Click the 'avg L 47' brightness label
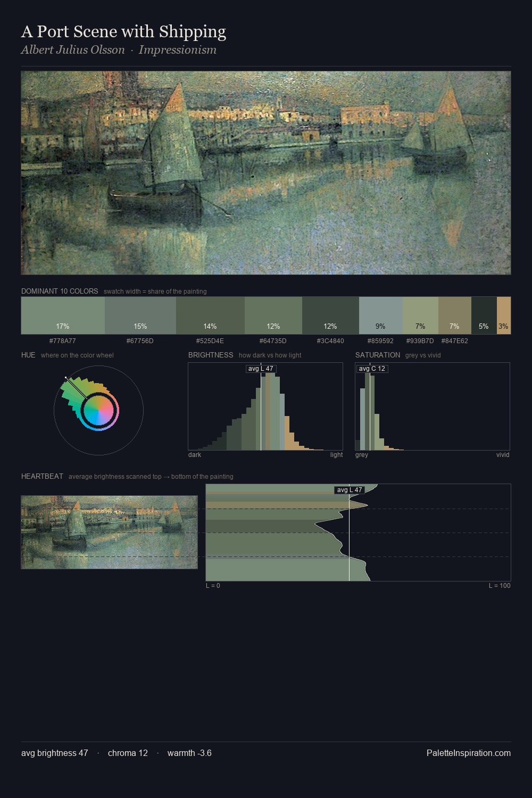 (x=261, y=369)
